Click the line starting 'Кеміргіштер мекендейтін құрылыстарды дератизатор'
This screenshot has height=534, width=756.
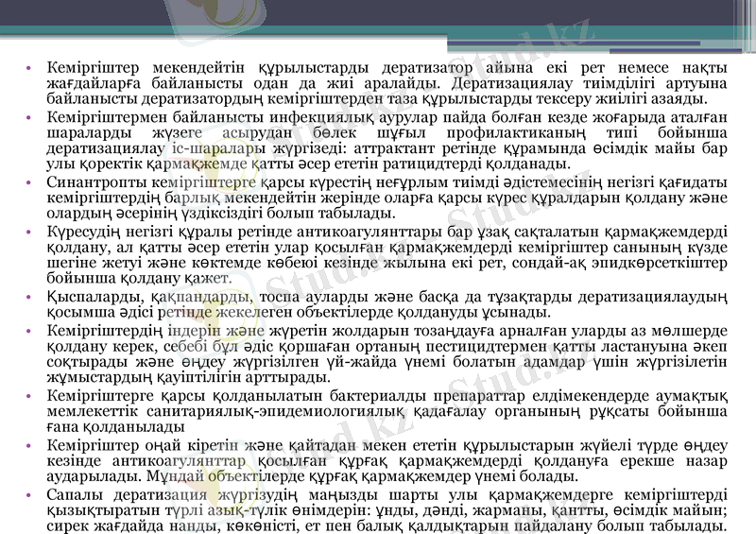(387, 67)
